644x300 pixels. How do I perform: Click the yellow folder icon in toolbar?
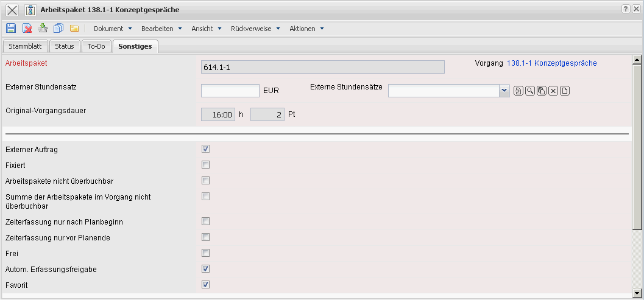click(74, 28)
